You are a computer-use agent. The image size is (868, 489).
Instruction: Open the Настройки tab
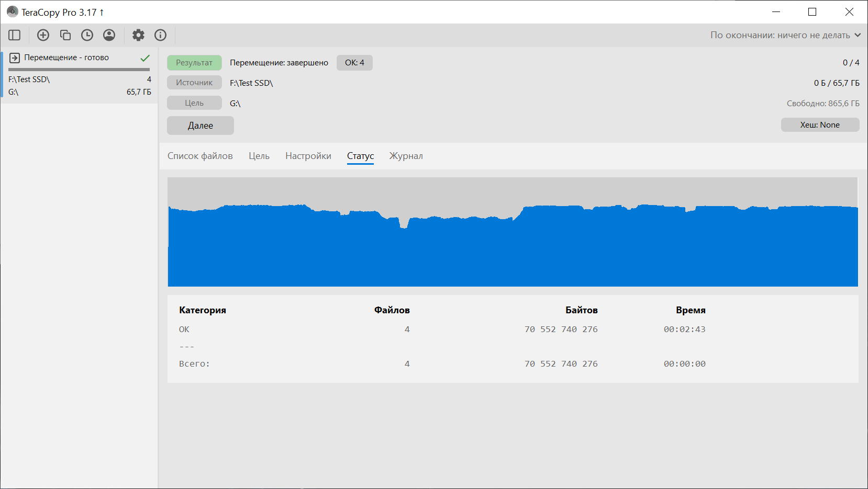(308, 156)
